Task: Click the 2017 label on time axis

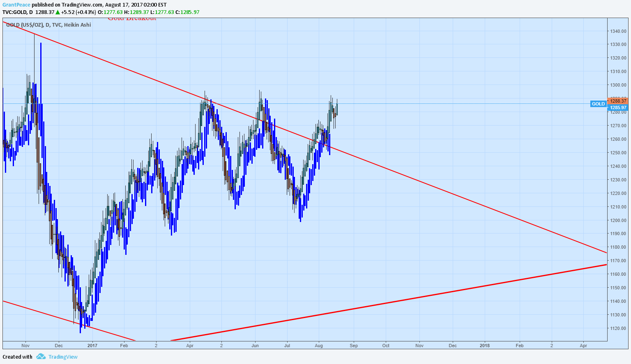Action: 92,346
